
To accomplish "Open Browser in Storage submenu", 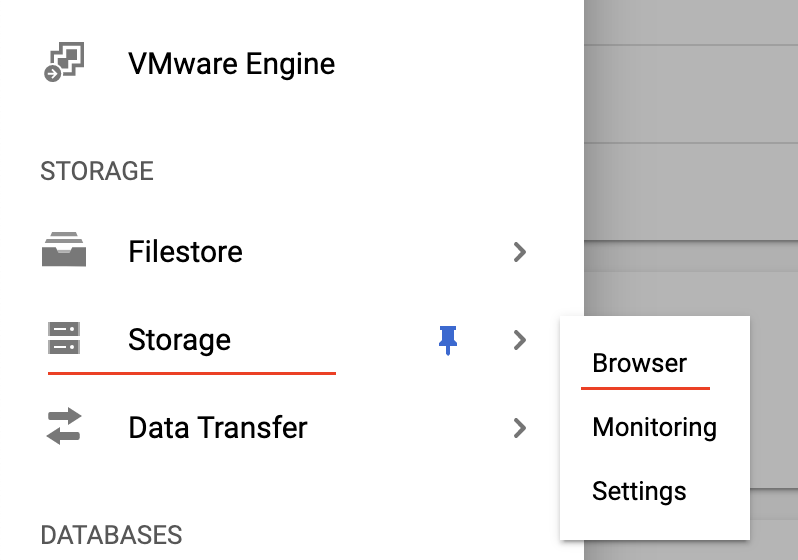I will 639,363.
